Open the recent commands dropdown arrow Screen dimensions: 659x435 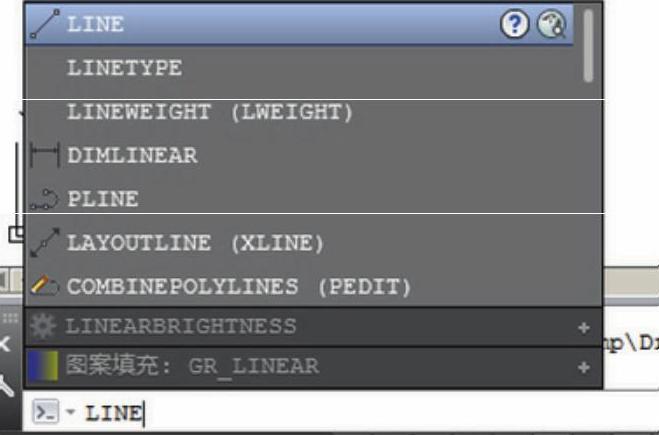tap(71, 413)
